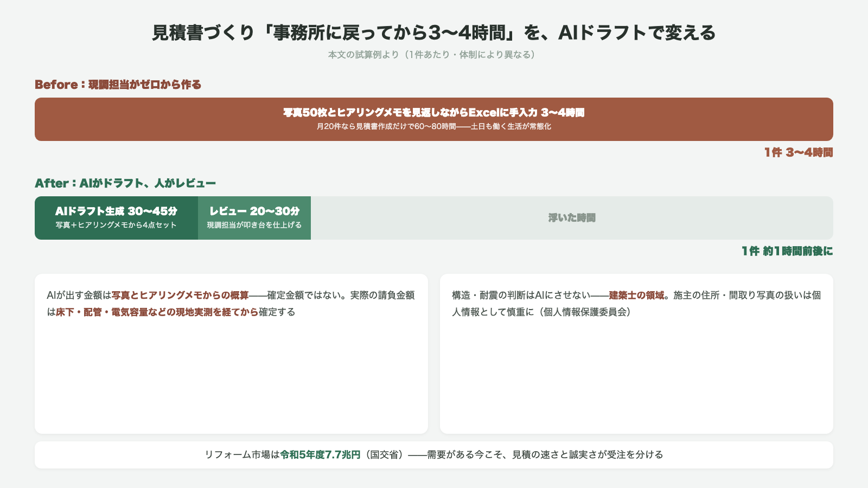Click the 'レビュー 20〜30分' segment

(x=254, y=218)
